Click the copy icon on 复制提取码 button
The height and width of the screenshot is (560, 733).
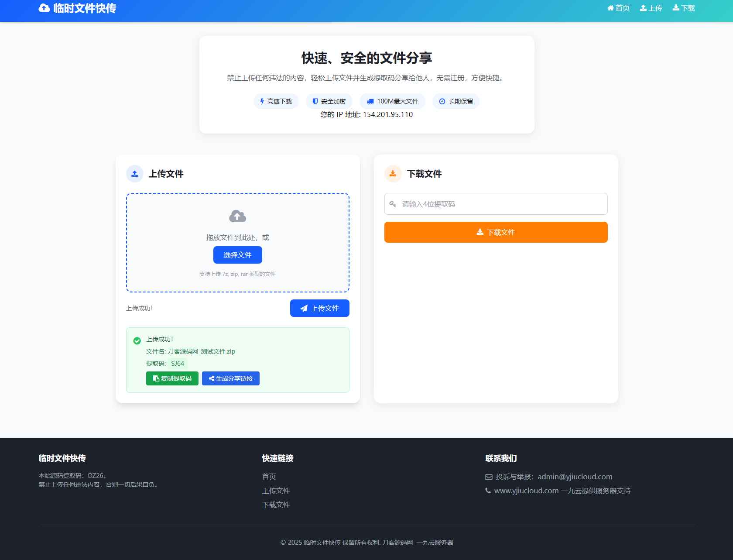[156, 378]
